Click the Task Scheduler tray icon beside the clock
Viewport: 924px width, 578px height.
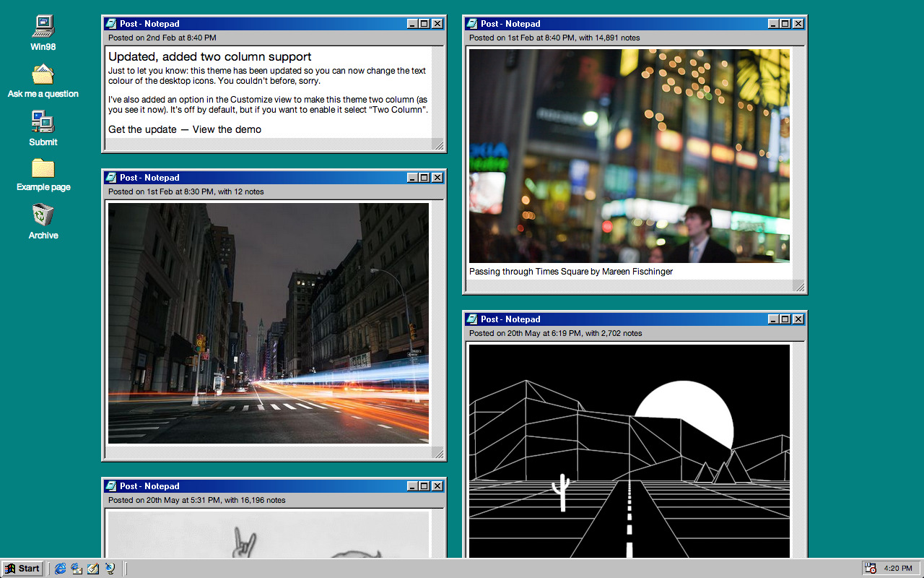[x=871, y=569]
